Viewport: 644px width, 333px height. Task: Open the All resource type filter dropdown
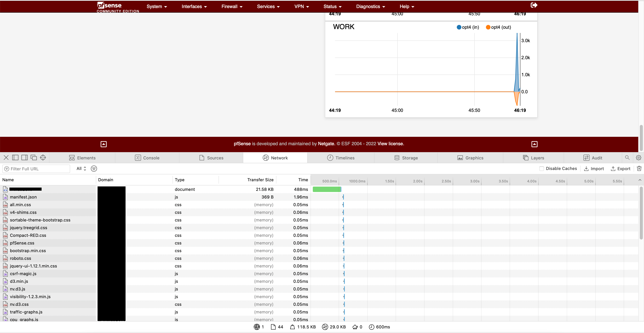click(81, 168)
